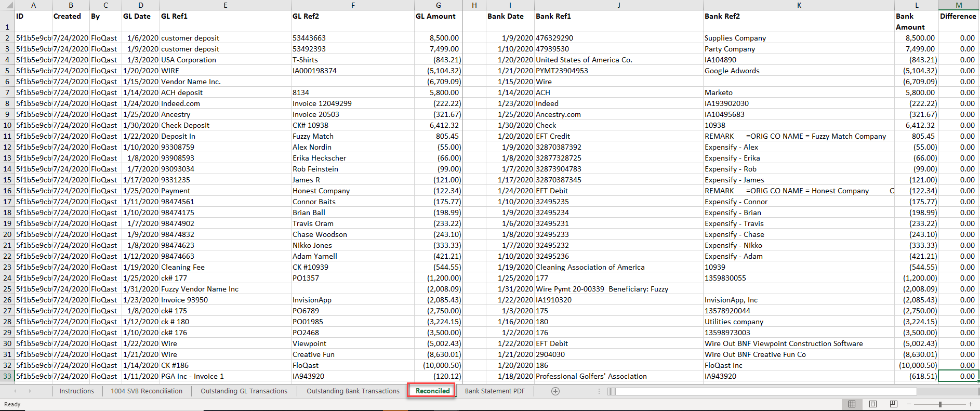Click the 'Bank Date' header cell
Screen dimensions: 980x411
[510, 21]
